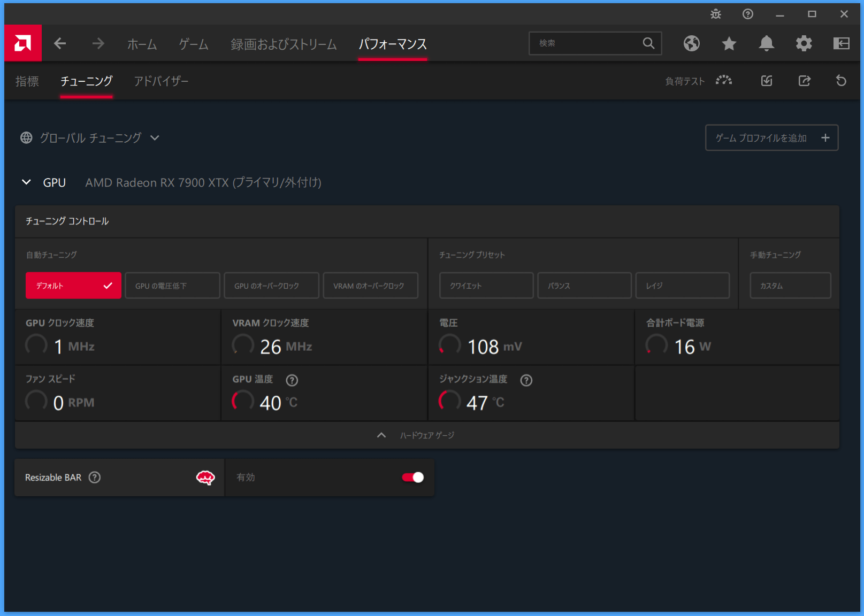This screenshot has width=864, height=616.
Task: Start the 負荷テスト stress test gauge icon
Action: point(724,81)
